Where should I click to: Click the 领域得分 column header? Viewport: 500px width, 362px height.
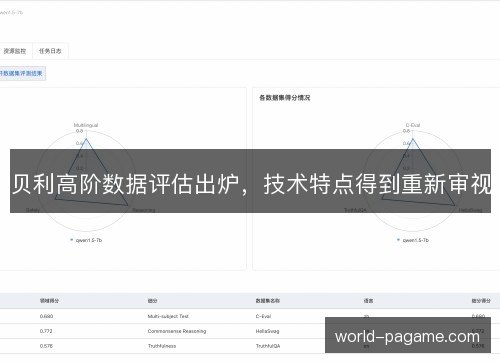(x=49, y=301)
